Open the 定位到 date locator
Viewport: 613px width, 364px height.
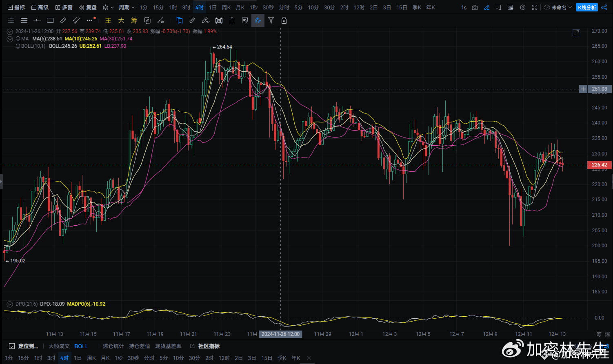(24, 346)
